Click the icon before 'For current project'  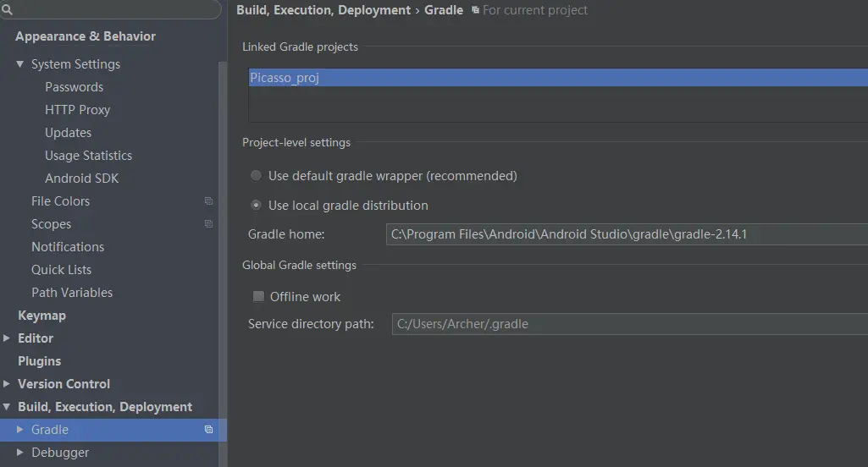click(x=475, y=10)
